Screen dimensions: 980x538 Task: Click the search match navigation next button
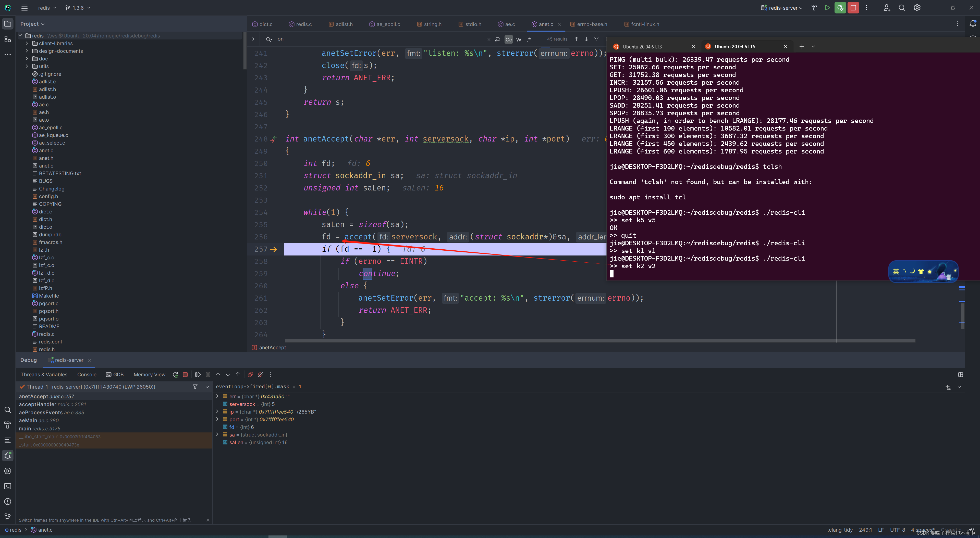(586, 39)
